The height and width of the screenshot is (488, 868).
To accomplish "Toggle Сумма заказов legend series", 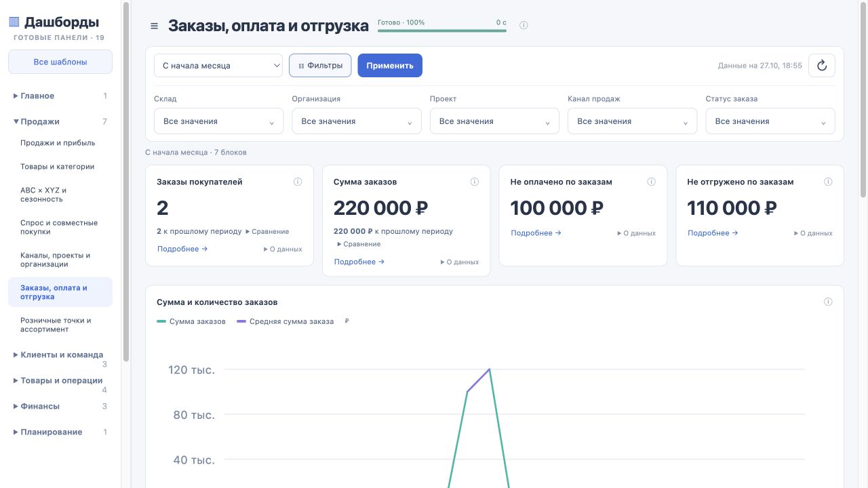I will [x=191, y=322].
